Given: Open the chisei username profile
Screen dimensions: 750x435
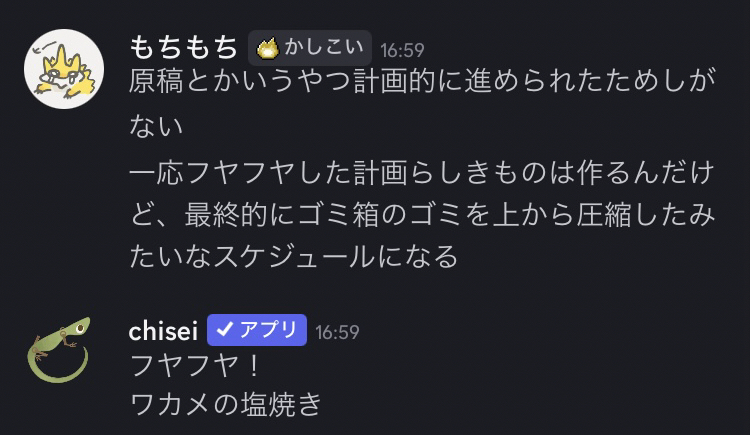Looking at the screenshot, I should (164, 330).
